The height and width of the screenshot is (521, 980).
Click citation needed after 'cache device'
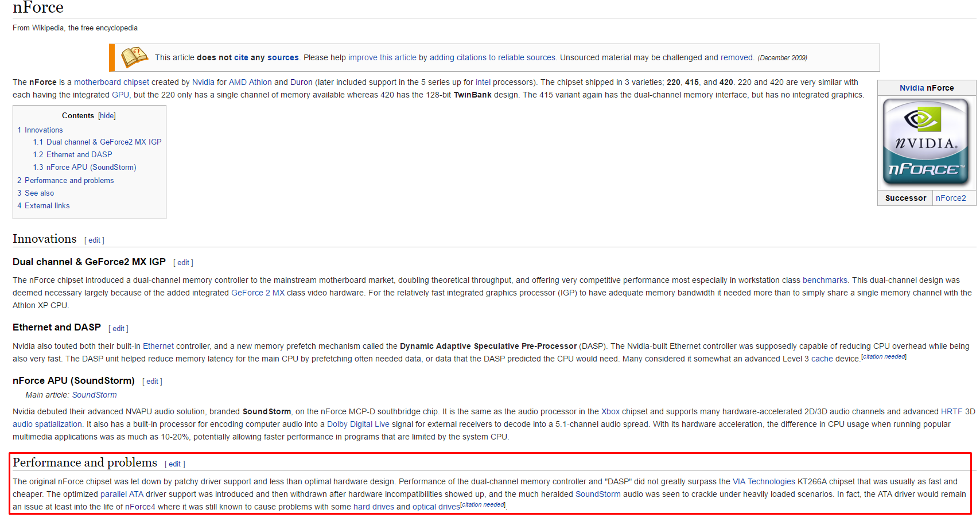click(884, 357)
